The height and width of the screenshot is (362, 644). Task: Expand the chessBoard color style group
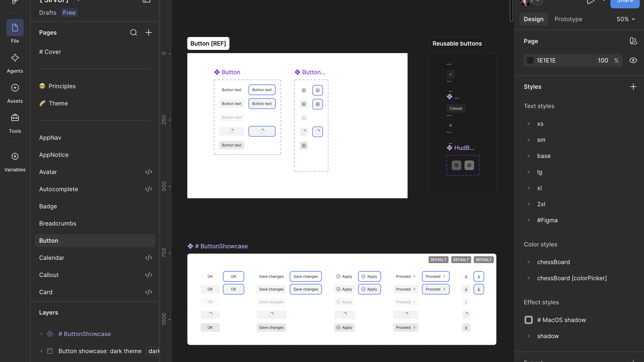click(x=529, y=262)
